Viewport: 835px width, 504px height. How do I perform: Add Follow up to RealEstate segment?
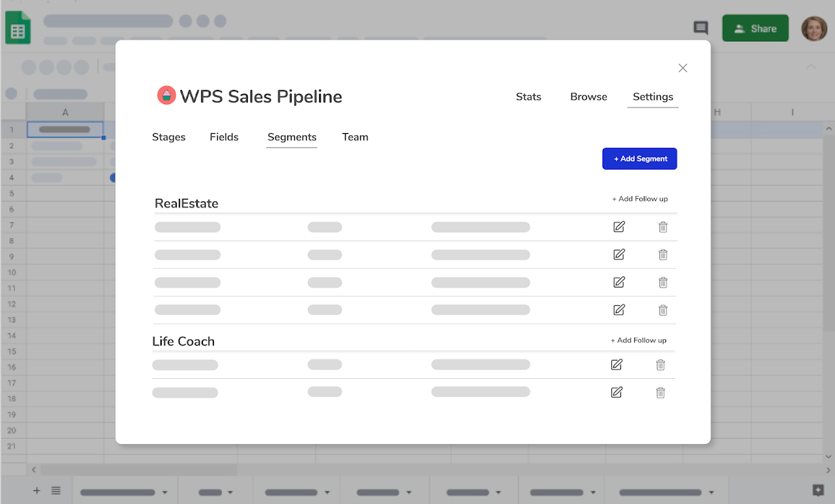point(639,199)
